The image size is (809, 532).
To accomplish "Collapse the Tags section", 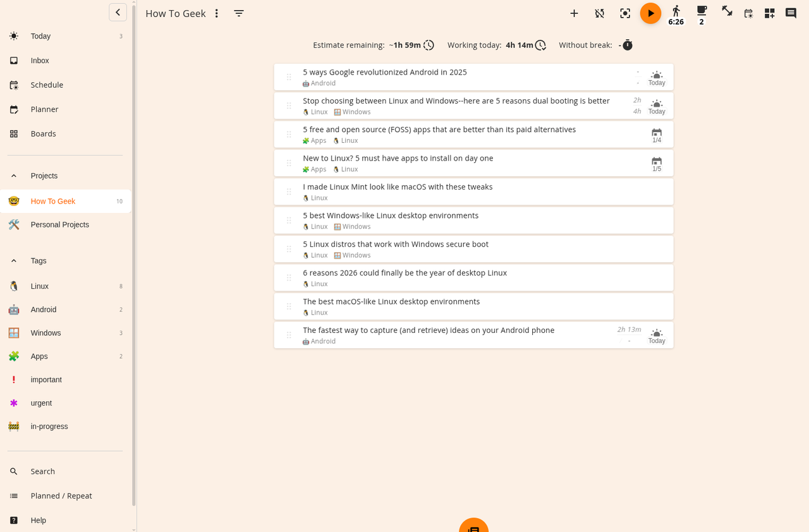I will (13, 260).
